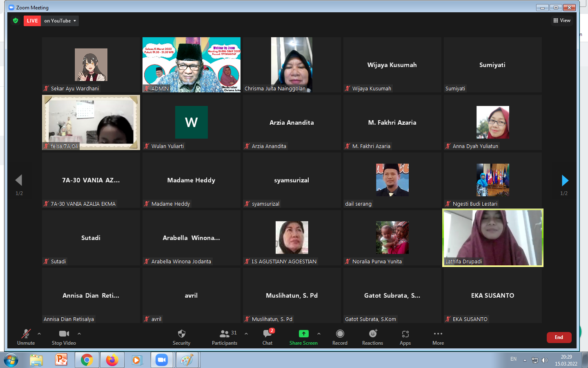
Task: Open the More options menu
Action: [438, 337]
